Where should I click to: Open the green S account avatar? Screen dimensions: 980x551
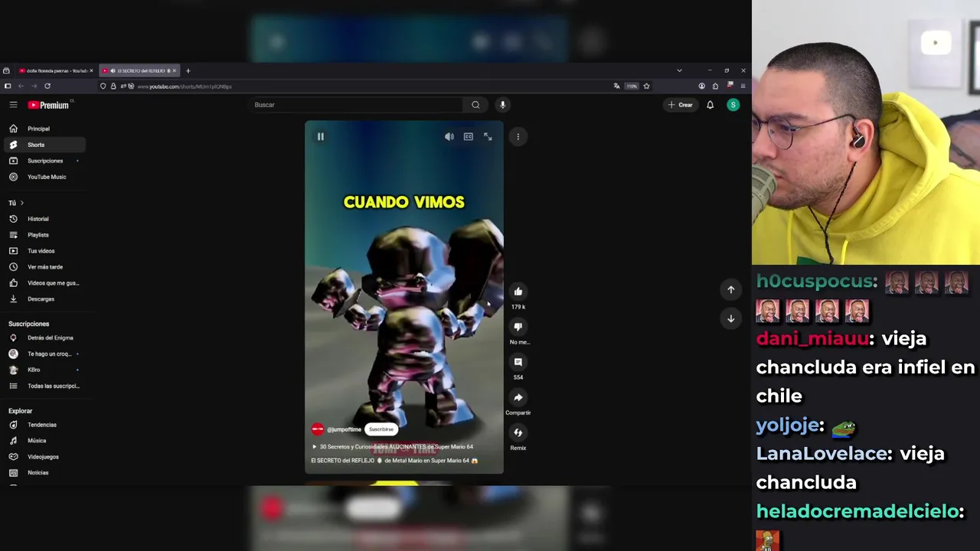(733, 105)
